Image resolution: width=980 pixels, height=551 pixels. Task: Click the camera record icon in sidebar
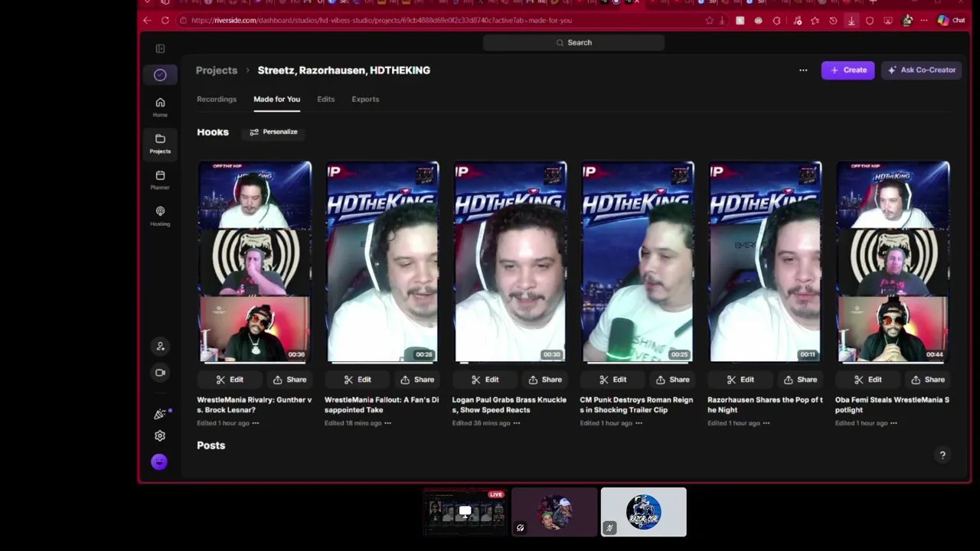160,373
